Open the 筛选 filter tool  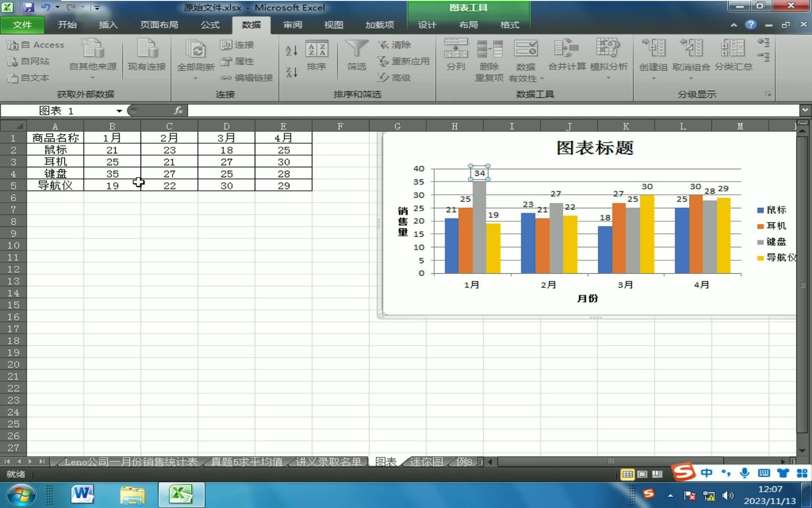click(356, 59)
